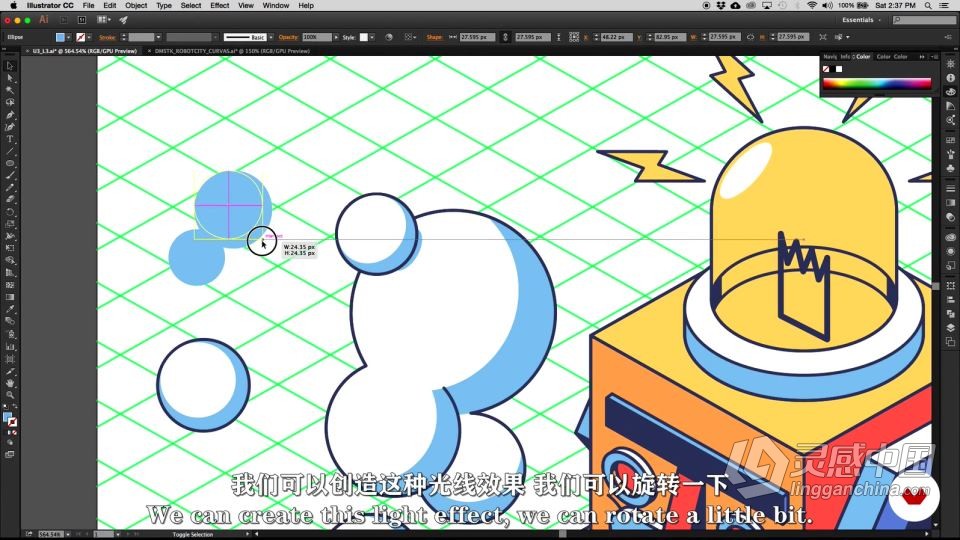Click the GPU performance rocket icon
Screen dimensions: 960x540
click(123, 20)
